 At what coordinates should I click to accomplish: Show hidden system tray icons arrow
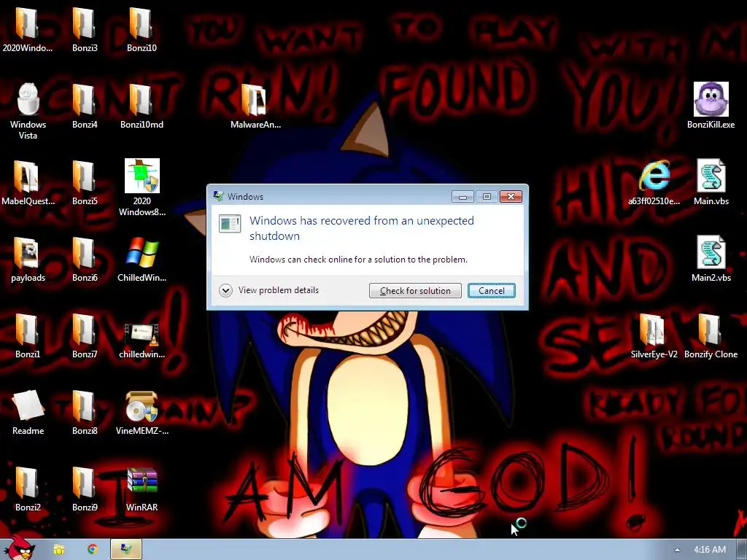tap(677, 550)
